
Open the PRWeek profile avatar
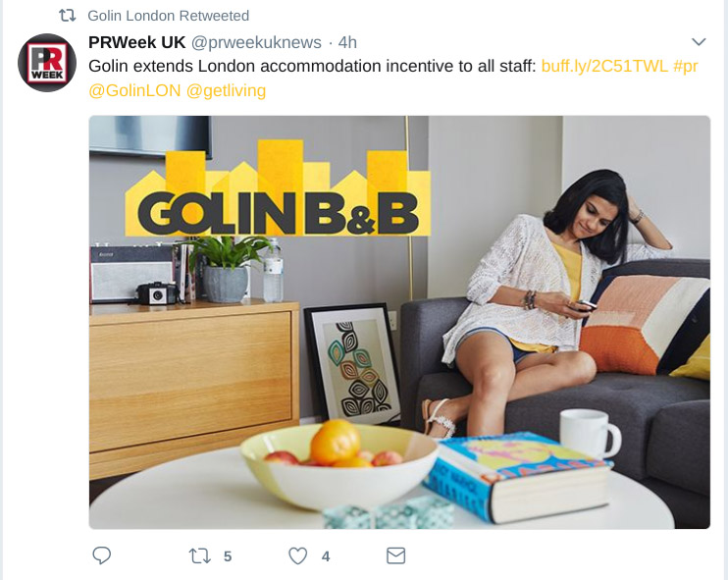47,63
